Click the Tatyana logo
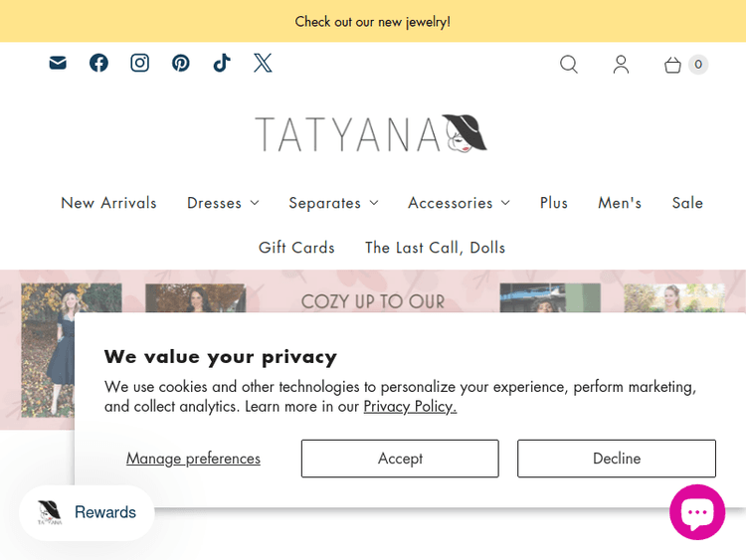The image size is (746, 560). coord(371,133)
